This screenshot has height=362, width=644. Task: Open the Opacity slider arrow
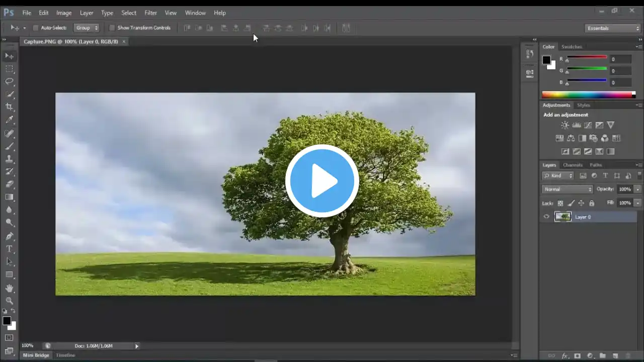tap(637, 189)
